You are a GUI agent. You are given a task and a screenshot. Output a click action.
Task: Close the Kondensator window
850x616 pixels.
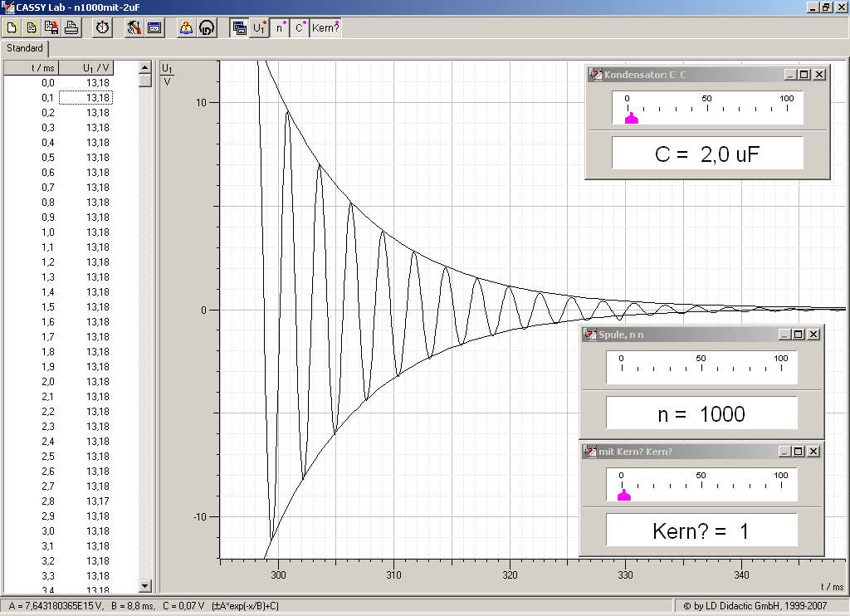819,75
